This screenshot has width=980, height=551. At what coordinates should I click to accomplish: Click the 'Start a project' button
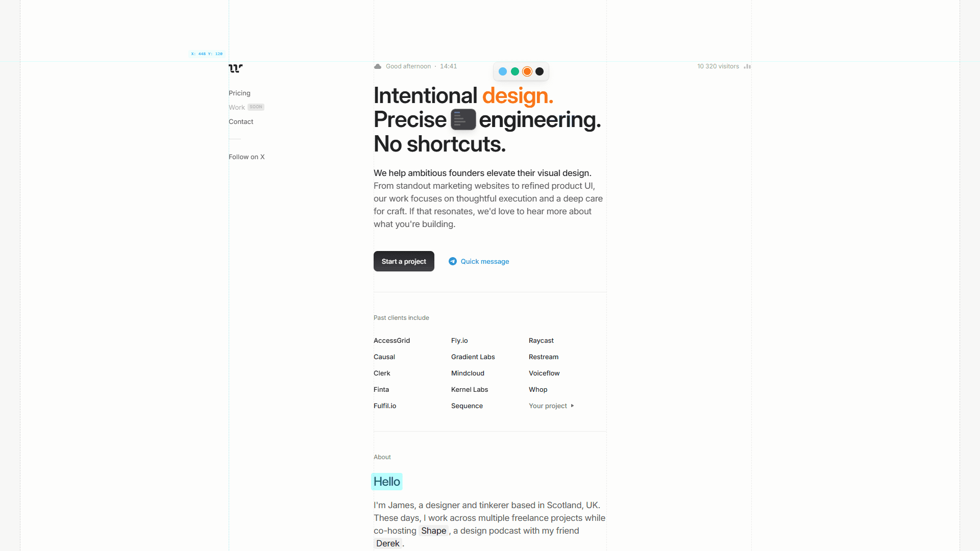pos(404,261)
